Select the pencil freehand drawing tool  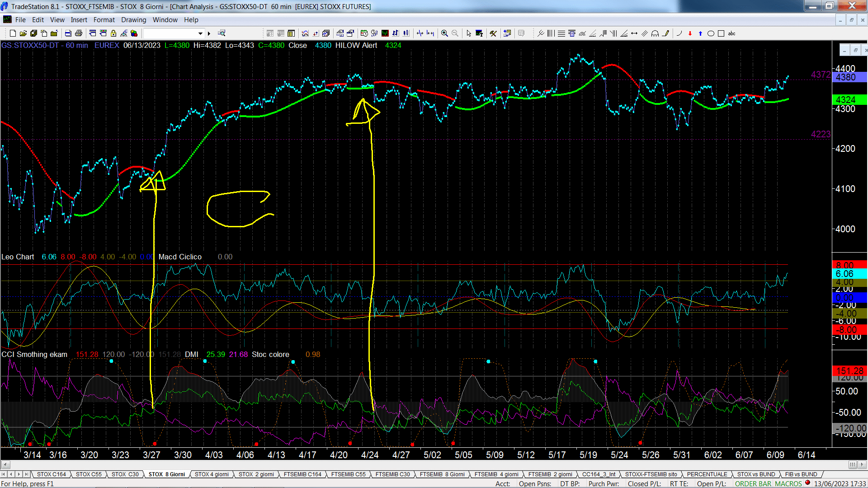665,33
